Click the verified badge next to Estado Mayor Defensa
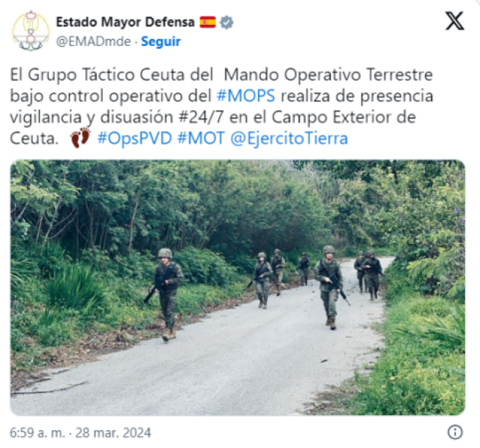480x448 pixels. pos(226,23)
